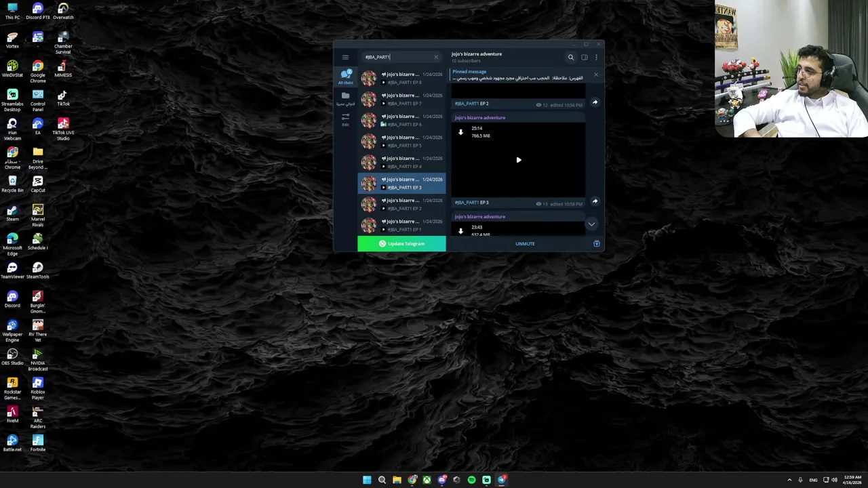868x488 pixels.
Task: Select the Vortex desktop icon
Action: click(12, 40)
